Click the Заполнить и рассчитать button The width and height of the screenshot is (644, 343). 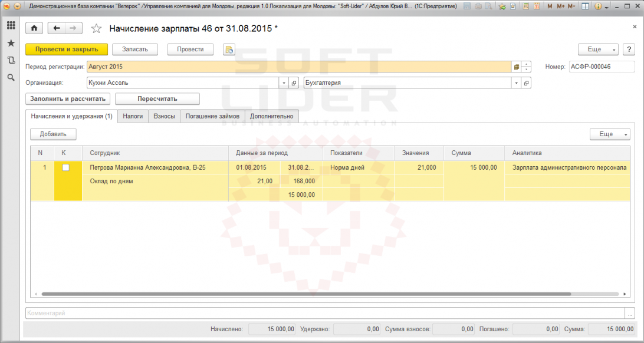68,99
